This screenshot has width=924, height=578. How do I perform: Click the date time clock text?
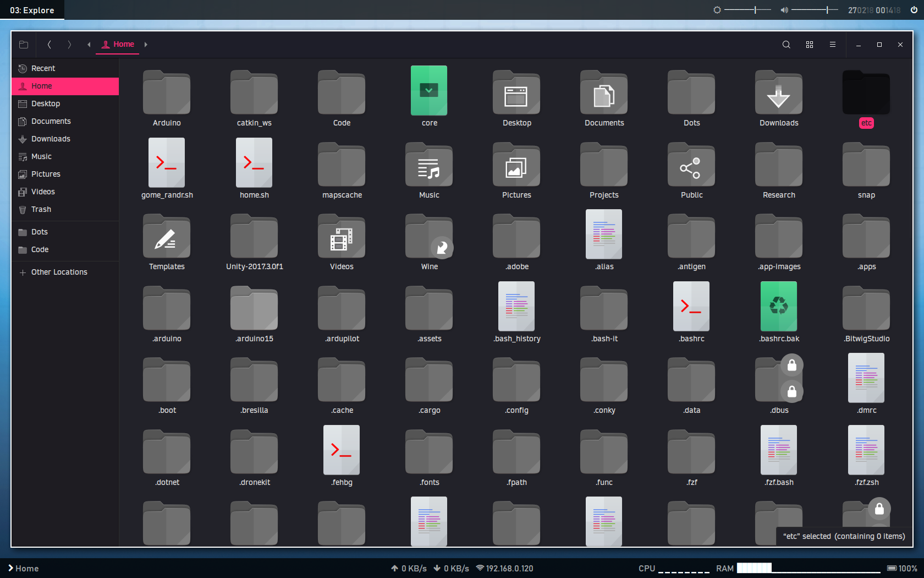click(874, 10)
